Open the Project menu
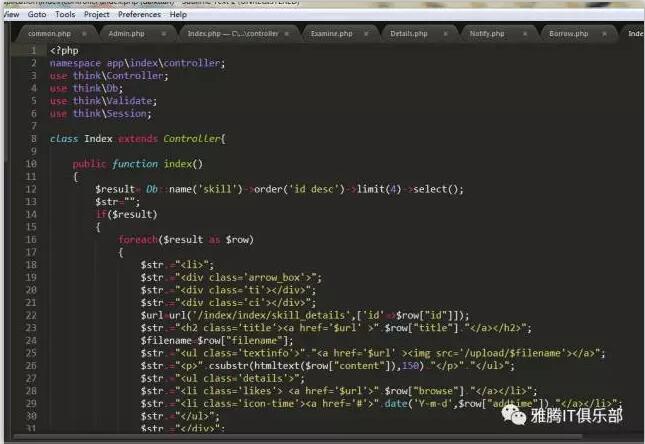 click(x=97, y=15)
